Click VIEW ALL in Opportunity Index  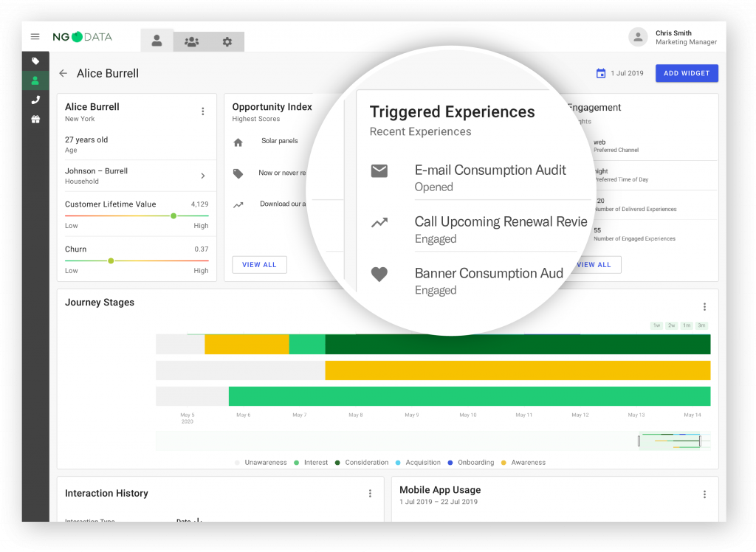click(x=259, y=265)
